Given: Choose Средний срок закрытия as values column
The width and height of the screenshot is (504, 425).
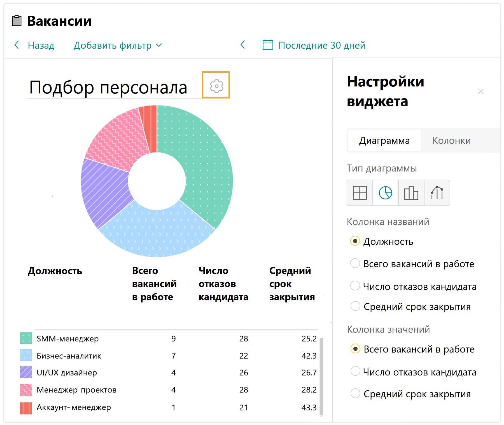Looking at the screenshot, I should [x=355, y=393].
